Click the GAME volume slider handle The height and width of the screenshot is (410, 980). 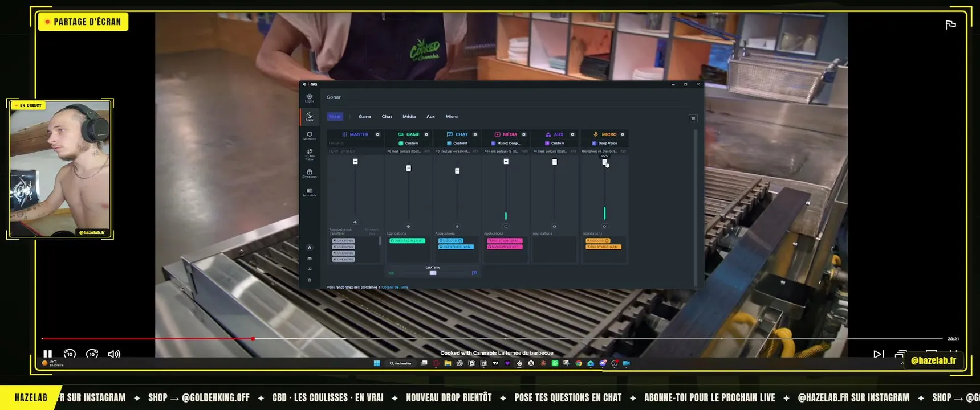408,168
